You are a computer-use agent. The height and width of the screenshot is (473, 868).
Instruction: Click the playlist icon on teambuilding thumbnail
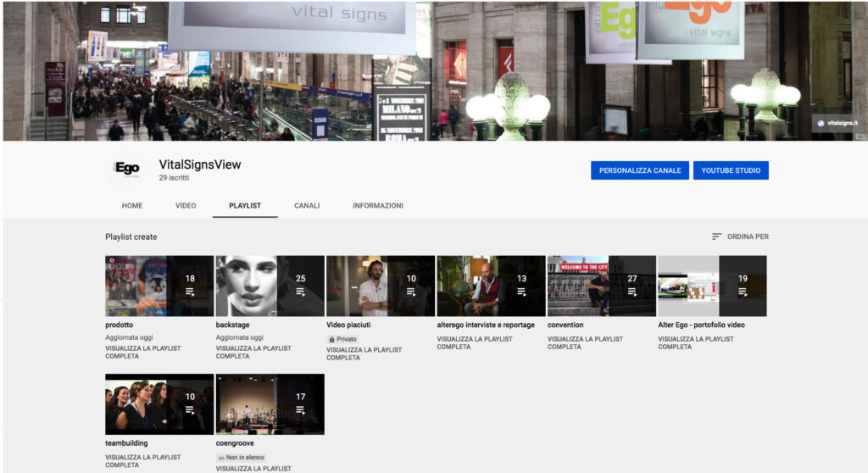click(190, 410)
